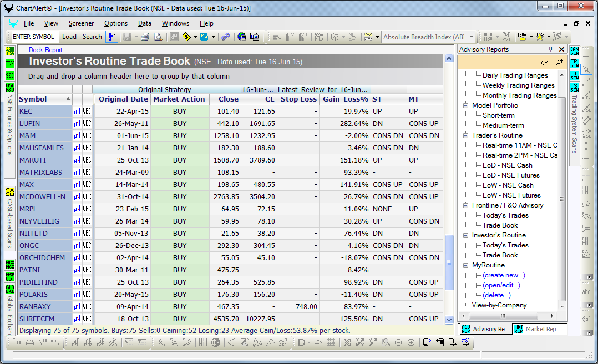Click the MCX NCX sidebar icon
598x364 pixels.
pos(10,264)
